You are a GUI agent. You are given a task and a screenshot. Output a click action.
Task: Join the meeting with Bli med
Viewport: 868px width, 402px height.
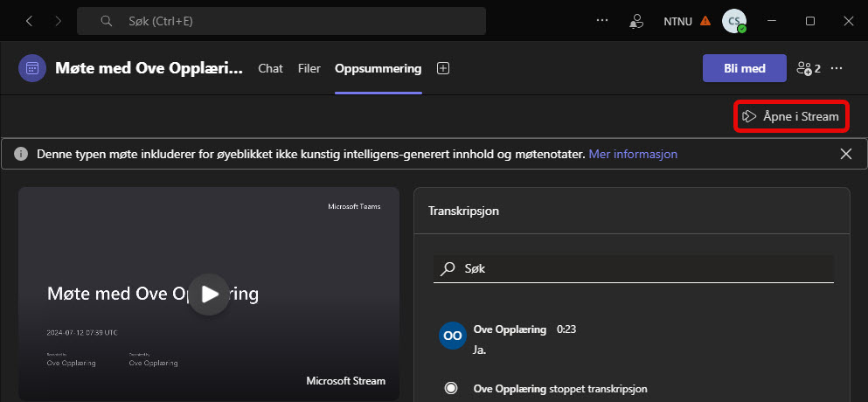(745, 69)
